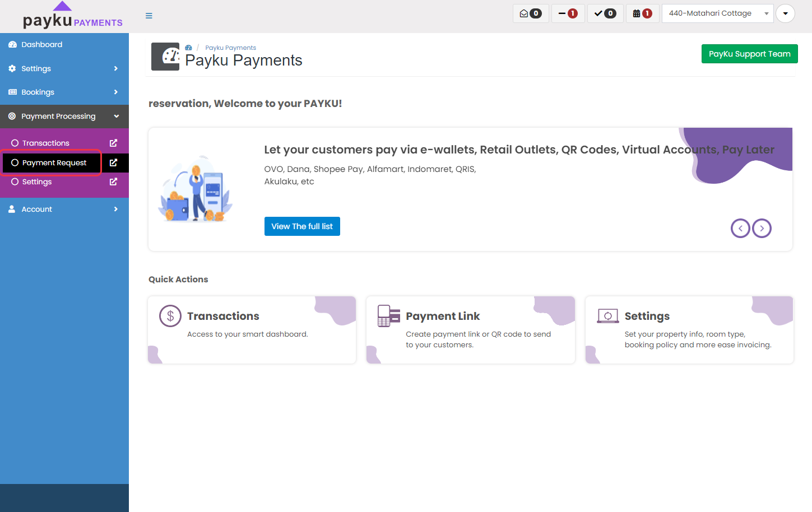Open the calendar counter badge showing 1
The image size is (812, 512).
(x=642, y=13)
